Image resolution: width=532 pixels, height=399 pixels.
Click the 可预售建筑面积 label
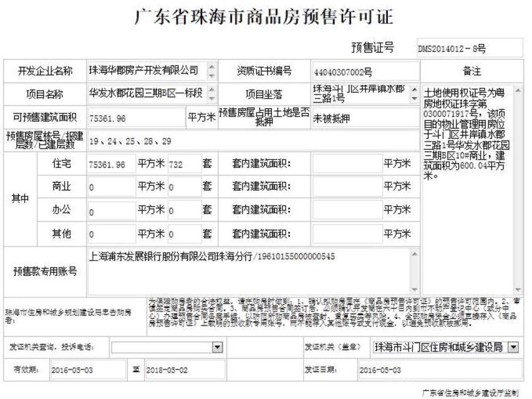click(45, 117)
